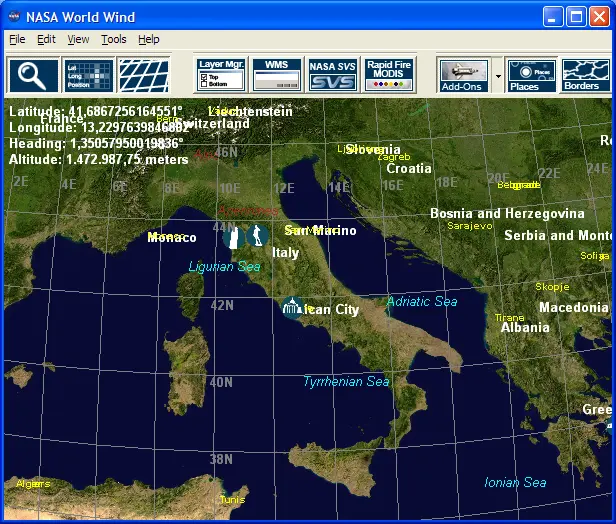The width and height of the screenshot is (616, 524).
Task: Click the Zagreb city label
Action: (x=394, y=157)
